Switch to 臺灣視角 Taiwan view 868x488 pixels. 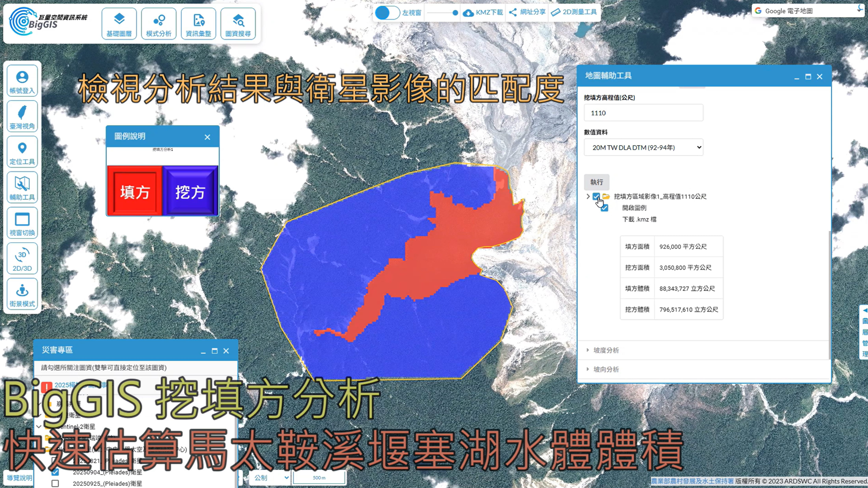(x=22, y=117)
